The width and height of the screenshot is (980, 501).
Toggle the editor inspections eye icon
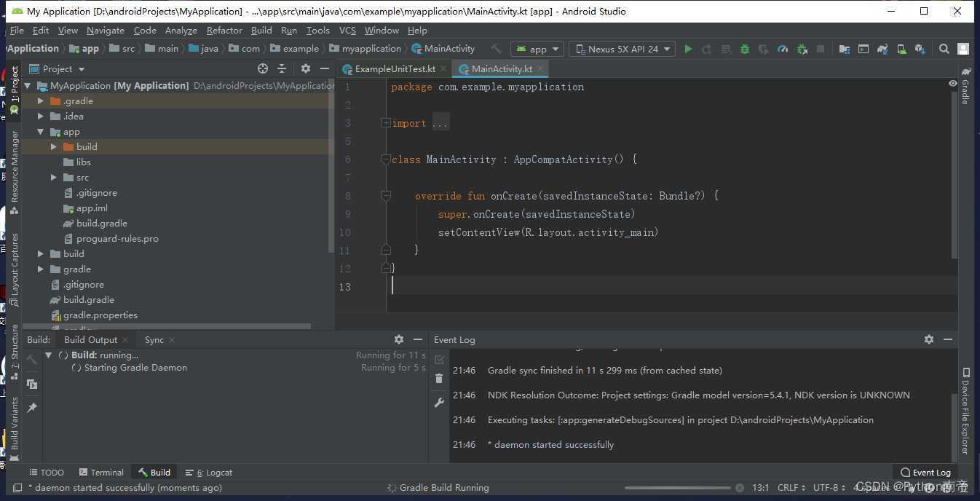(x=952, y=84)
